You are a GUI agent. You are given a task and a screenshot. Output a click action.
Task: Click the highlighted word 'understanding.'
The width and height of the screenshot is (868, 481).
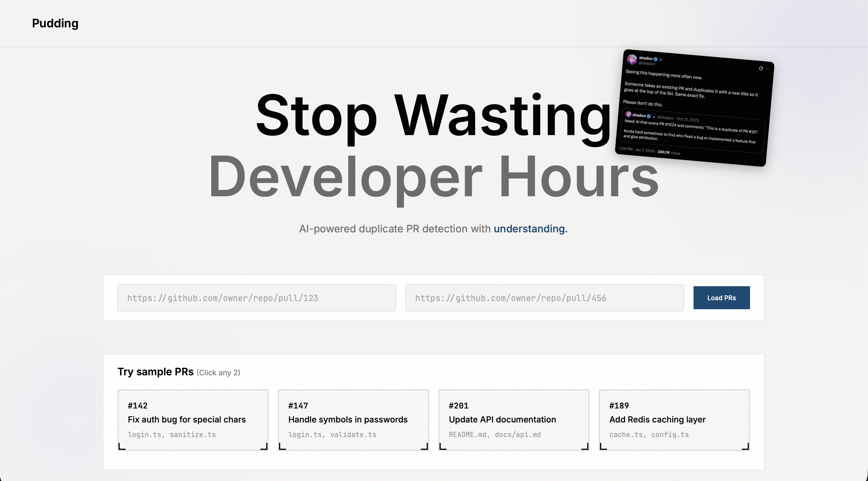(530, 229)
